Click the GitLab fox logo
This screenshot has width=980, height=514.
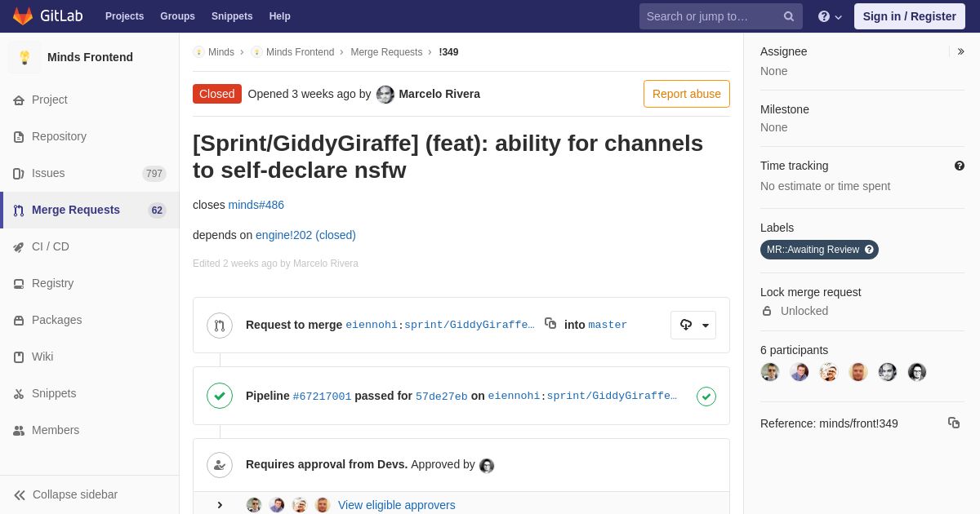(23, 16)
